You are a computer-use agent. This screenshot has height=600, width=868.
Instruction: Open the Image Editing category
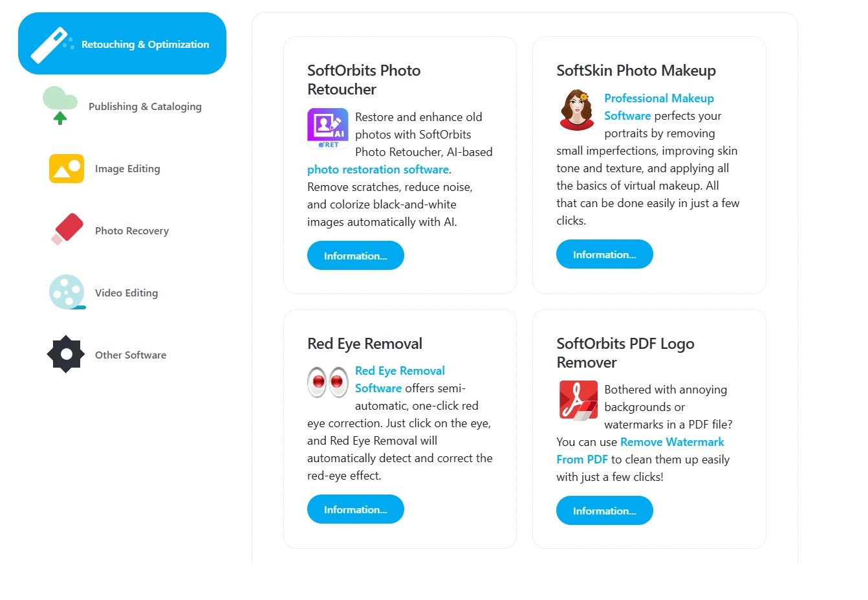pyautogui.click(x=127, y=168)
